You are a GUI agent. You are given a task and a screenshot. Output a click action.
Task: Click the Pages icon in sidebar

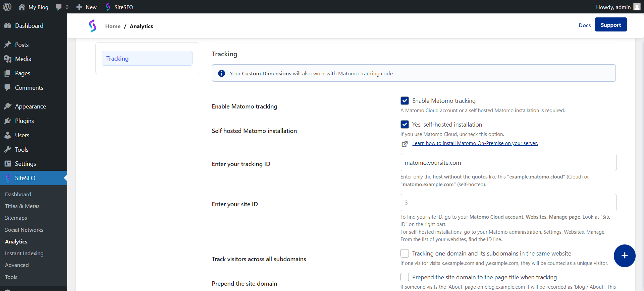pyautogui.click(x=8, y=73)
